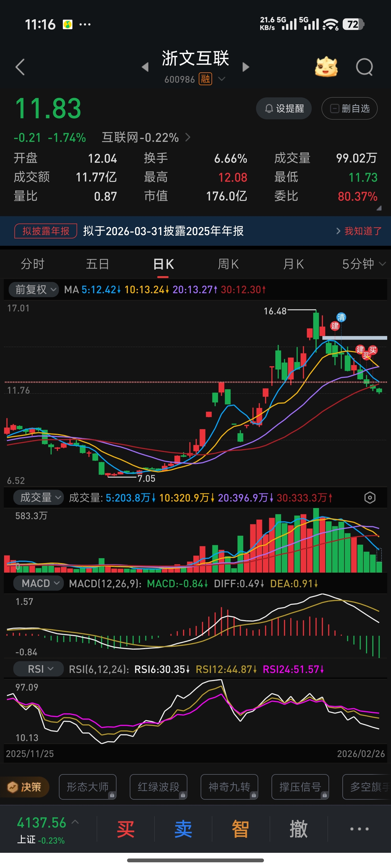Tap the blue 清 marker on the chart
Image resolution: width=391 pixels, height=868 pixels.
click(x=341, y=317)
